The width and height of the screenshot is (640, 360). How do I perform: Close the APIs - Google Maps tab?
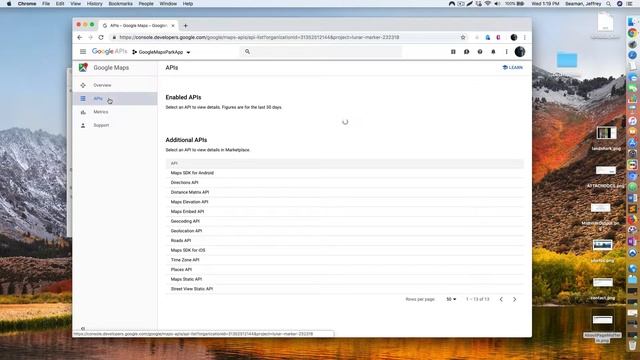(173, 25)
